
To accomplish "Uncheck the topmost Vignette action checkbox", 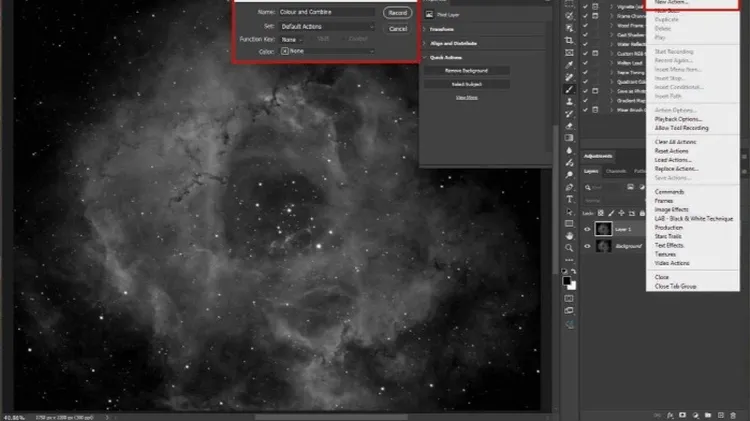I will tap(587, 5).
